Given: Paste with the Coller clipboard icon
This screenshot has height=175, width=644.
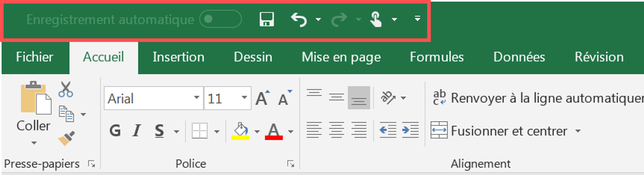Looking at the screenshot, I should tap(36, 98).
